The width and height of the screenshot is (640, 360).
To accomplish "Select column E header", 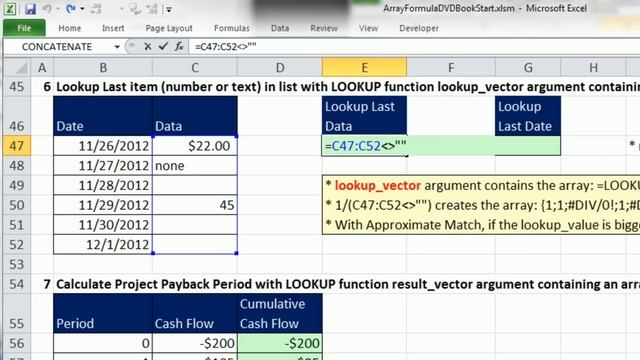I will coord(364,67).
